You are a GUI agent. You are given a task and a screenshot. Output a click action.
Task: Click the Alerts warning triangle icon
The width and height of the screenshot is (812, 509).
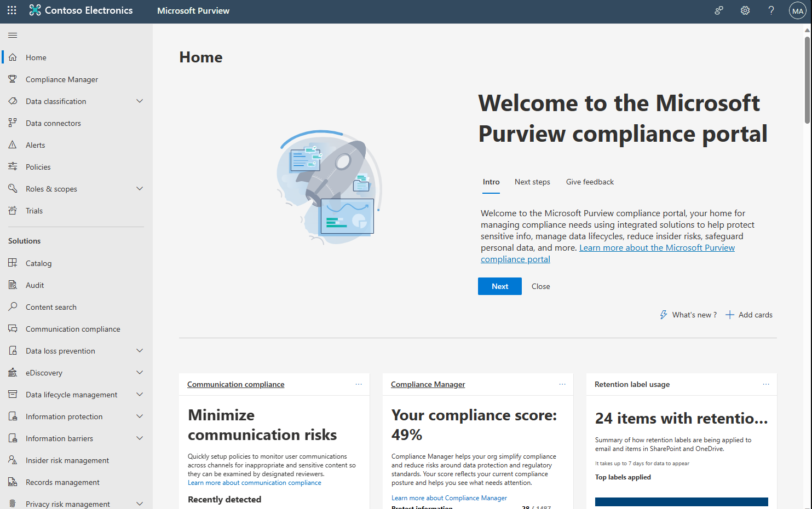click(13, 145)
